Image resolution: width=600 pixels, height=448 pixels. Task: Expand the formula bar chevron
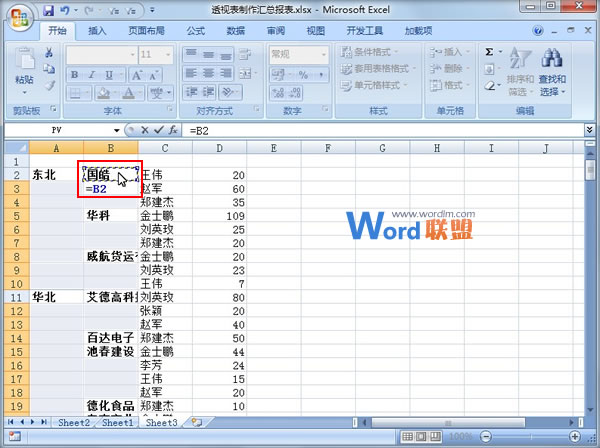click(590, 130)
